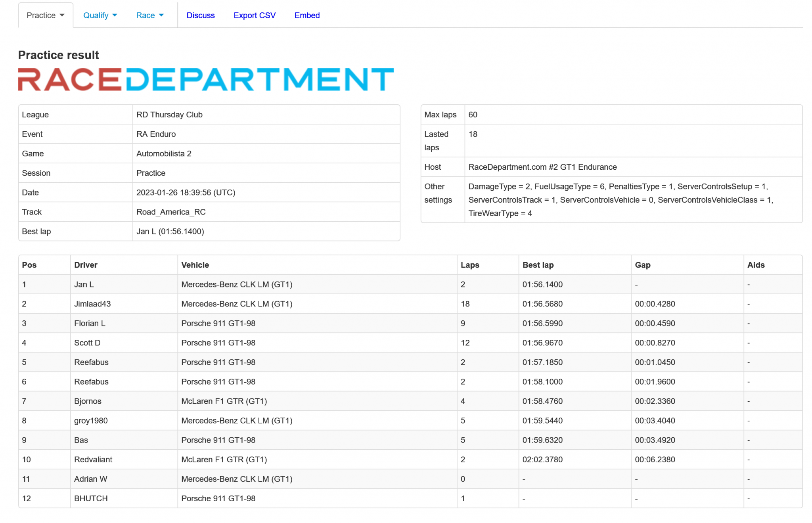Select Redvaliant's McLaren F1 GTR vehicle
The height and width of the screenshot is (523, 812).
click(224, 459)
